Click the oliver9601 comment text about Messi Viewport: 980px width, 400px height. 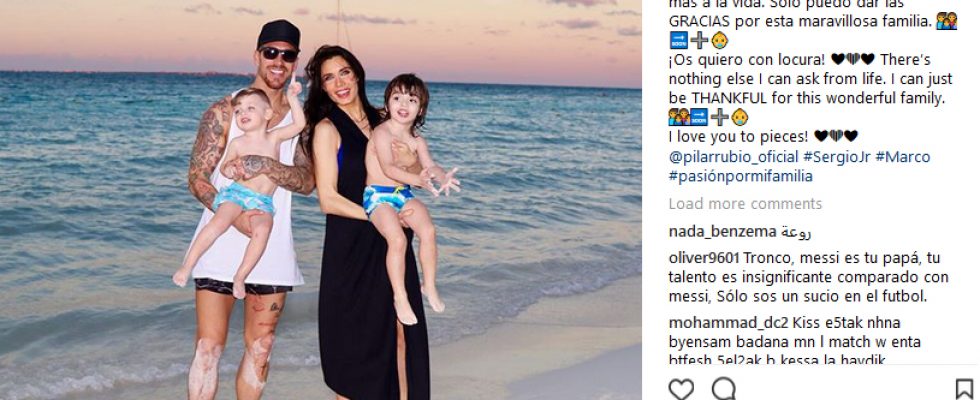[809, 277]
